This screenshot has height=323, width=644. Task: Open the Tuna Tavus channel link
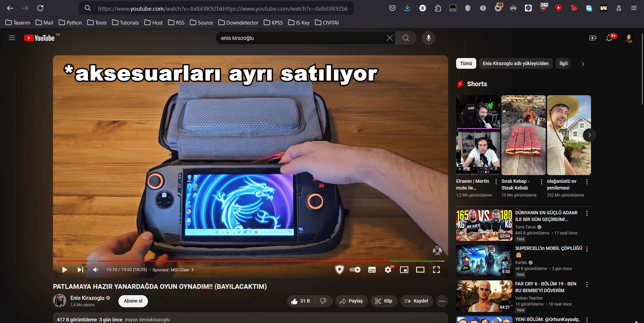pyautogui.click(x=525, y=227)
